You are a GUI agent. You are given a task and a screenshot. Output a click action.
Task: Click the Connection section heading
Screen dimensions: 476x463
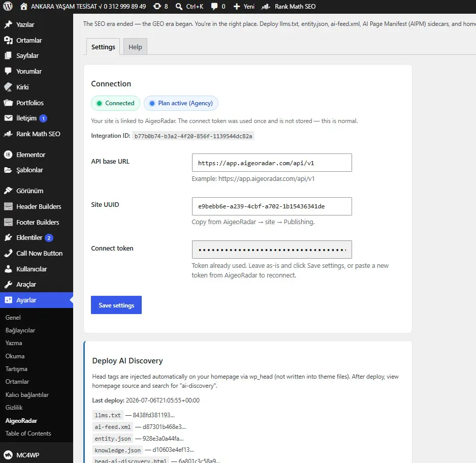[x=111, y=84]
